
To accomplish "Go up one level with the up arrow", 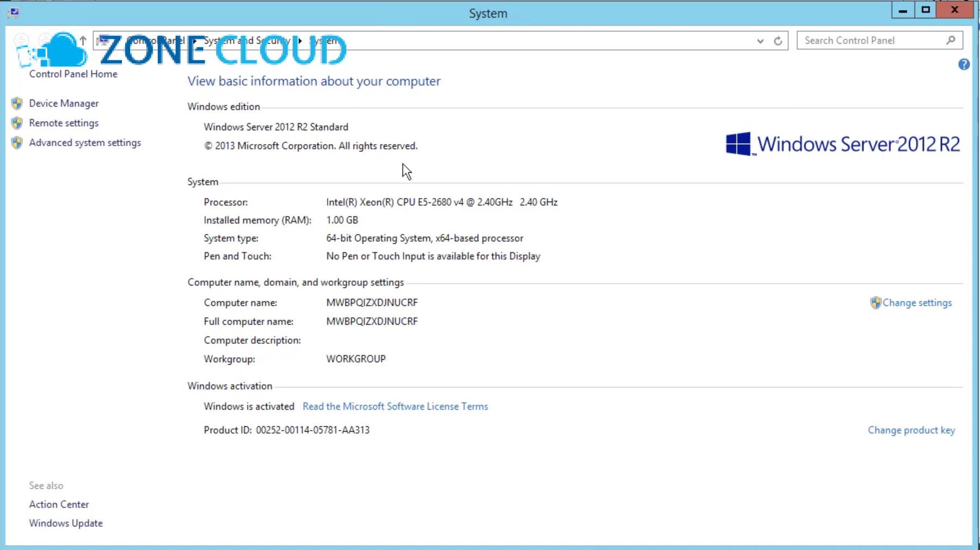I will [x=83, y=40].
